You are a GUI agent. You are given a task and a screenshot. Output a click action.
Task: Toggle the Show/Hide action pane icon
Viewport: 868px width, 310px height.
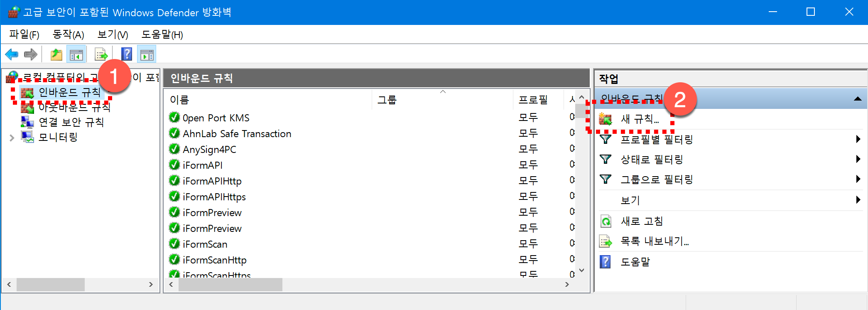147,54
